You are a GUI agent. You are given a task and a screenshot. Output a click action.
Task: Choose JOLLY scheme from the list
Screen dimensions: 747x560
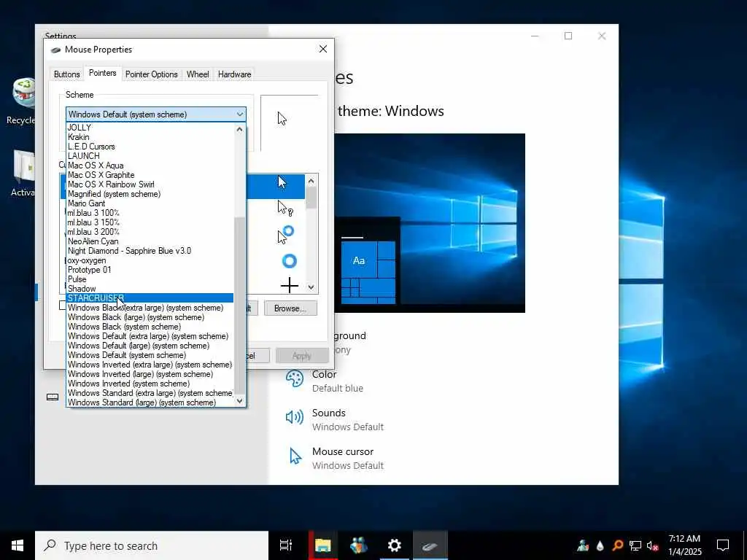click(150, 128)
